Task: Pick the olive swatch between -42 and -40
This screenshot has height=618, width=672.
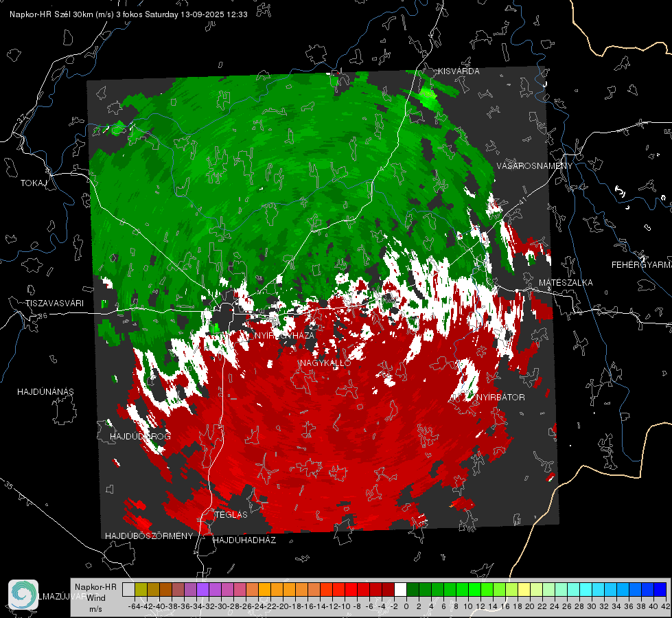Action: 154,589
